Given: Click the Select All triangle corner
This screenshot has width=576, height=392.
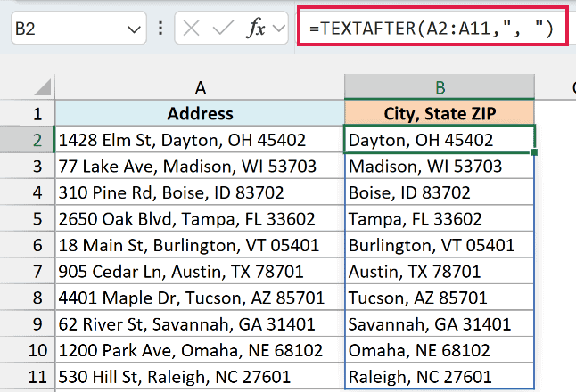Looking at the screenshot, I should 43,87.
